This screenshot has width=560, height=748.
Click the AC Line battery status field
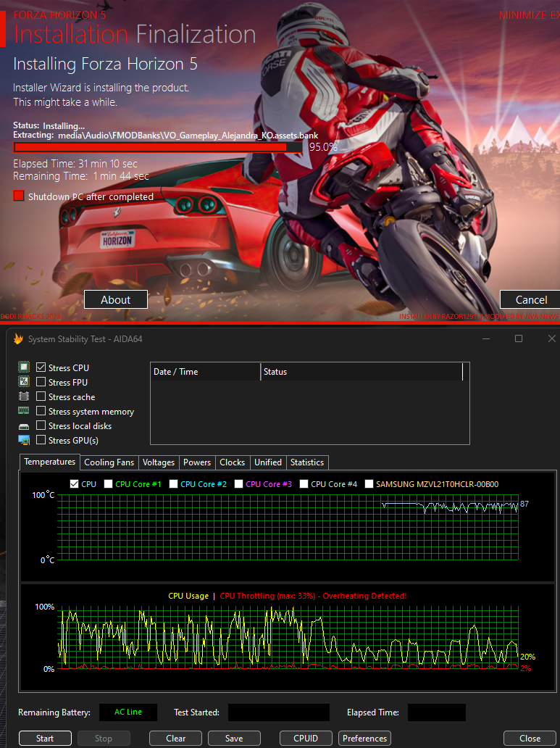pyautogui.click(x=128, y=712)
